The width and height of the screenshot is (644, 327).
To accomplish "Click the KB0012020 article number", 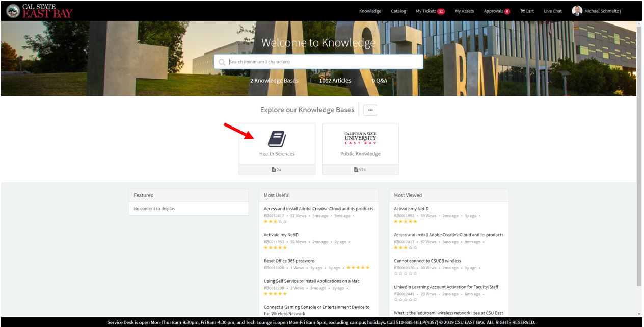I will (274, 268).
